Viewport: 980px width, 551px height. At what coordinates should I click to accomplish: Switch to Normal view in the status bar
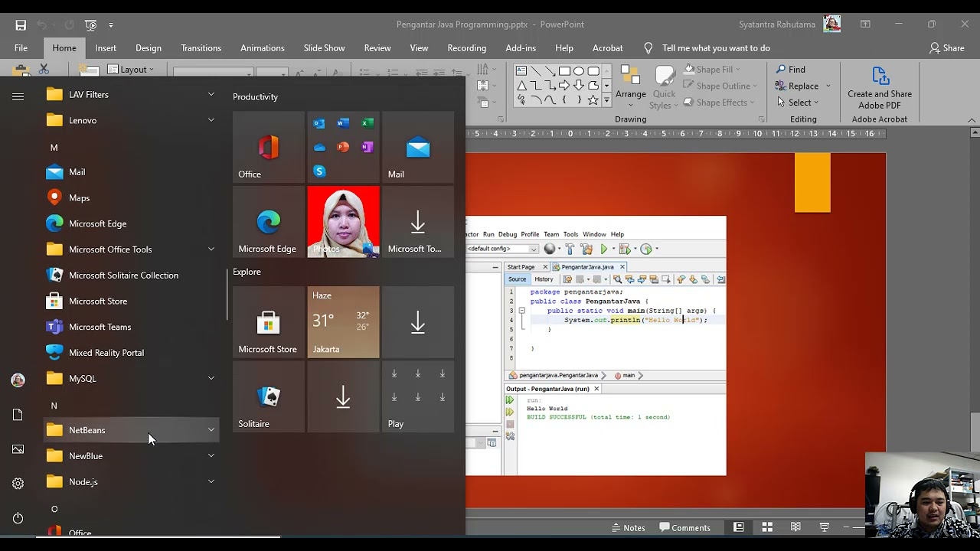point(739,527)
